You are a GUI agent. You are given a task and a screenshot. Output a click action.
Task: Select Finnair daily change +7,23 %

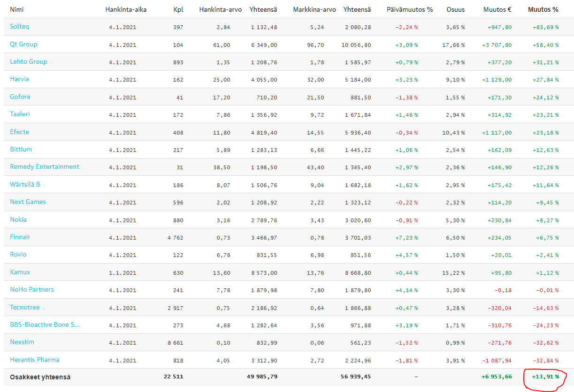pos(406,238)
